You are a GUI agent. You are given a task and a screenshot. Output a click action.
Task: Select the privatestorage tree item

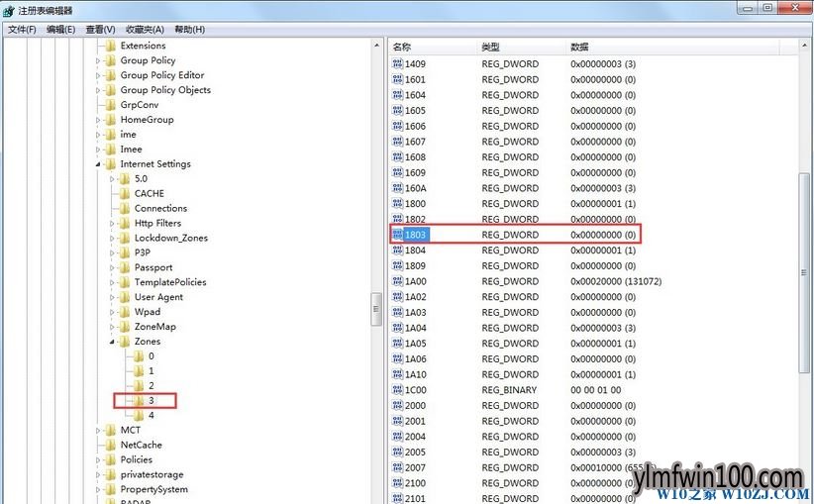click(x=152, y=474)
